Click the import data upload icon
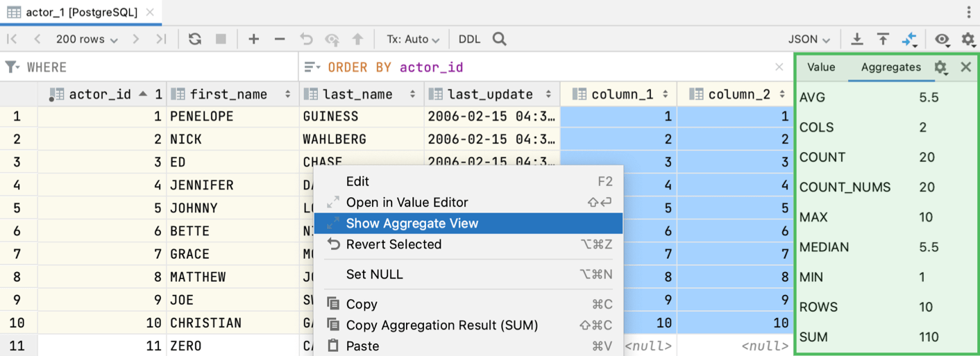 pyautogui.click(x=883, y=40)
